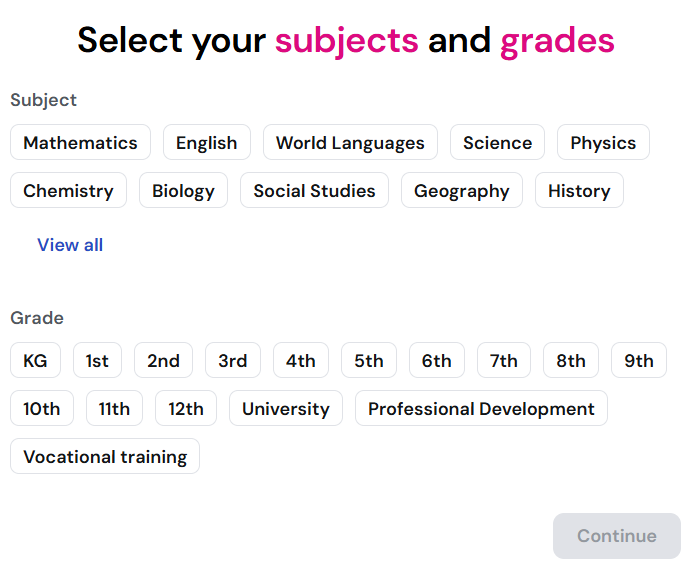Select University grade level
Screen dimensions: 696x568
[285, 409]
